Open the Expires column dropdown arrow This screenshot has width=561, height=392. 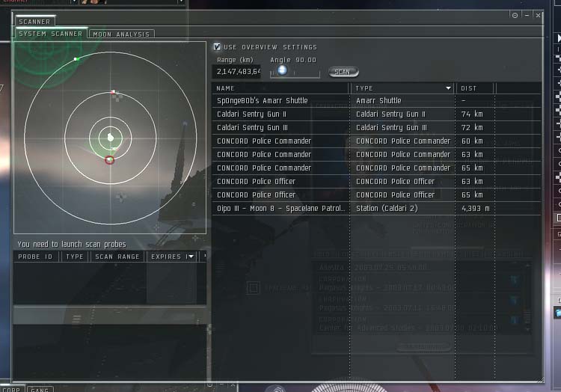[x=190, y=257]
